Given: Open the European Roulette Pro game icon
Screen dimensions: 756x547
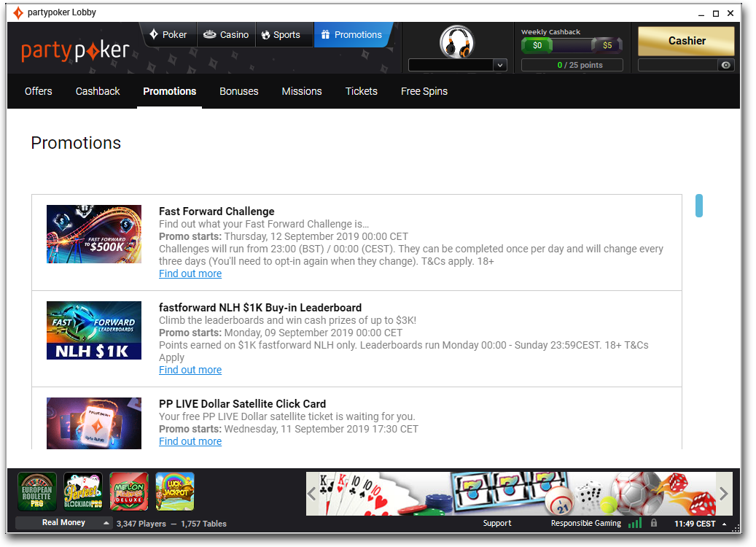Looking at the screenshot, I should tap(37, 492).
